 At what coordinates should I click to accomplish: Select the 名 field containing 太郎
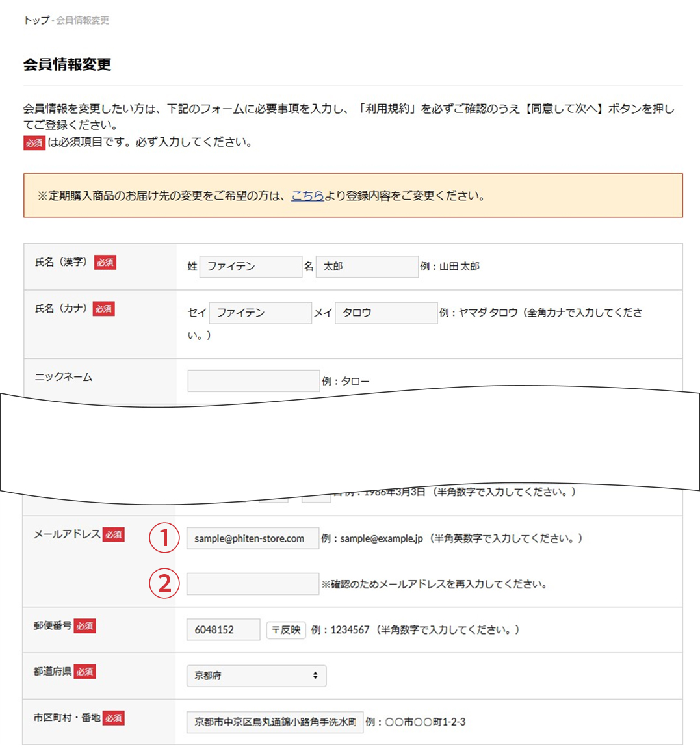(x=367, y=267)
